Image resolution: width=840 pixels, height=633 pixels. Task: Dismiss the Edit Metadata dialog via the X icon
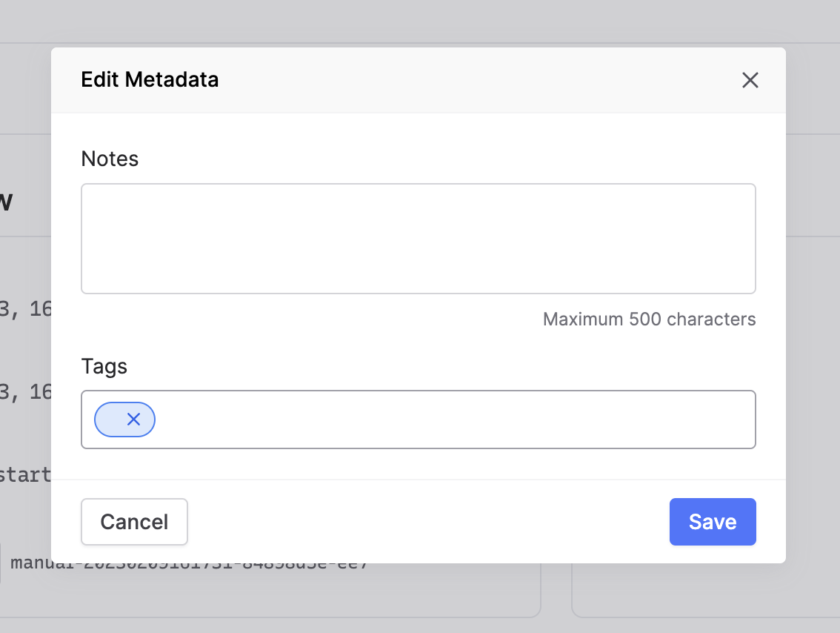pos(750,80)
